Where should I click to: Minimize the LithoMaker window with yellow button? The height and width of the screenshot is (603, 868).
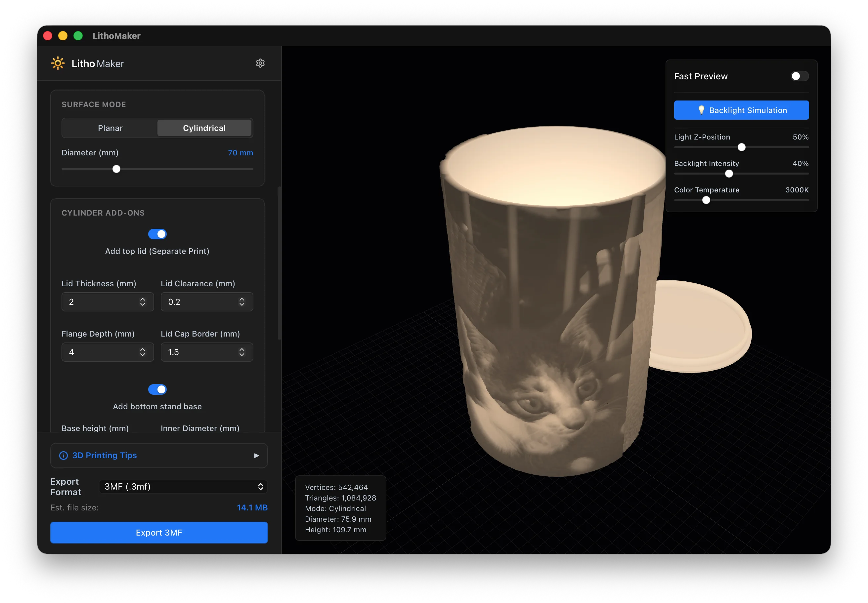tap(63, 35)
